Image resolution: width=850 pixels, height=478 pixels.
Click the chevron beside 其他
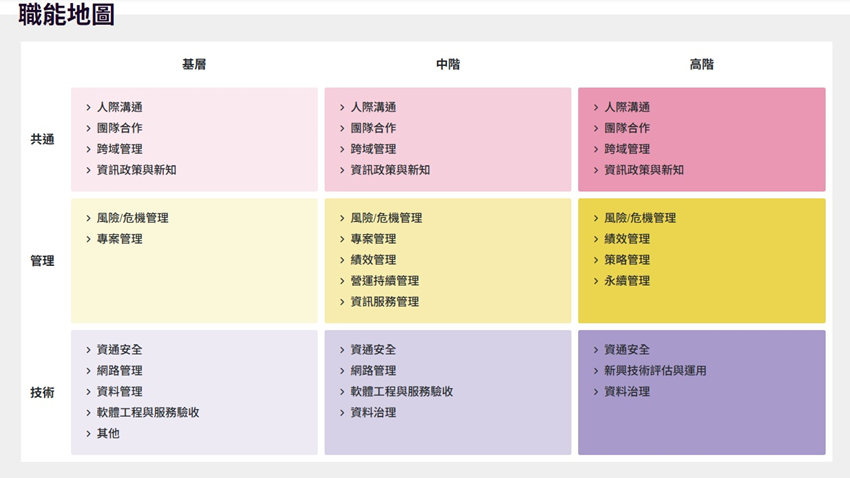pos(87,434)
